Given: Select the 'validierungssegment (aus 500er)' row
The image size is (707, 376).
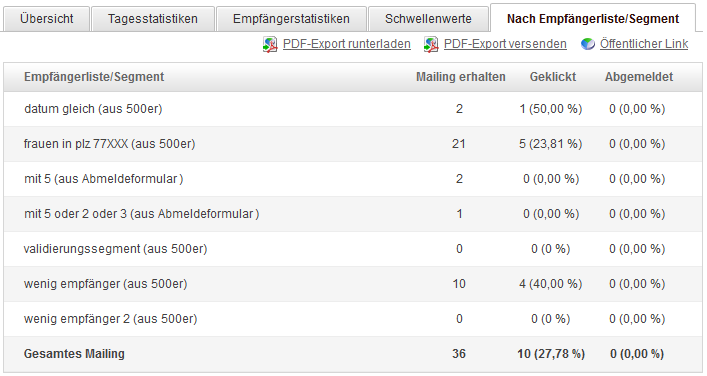Looking at the screenshot, I should 353,249.
